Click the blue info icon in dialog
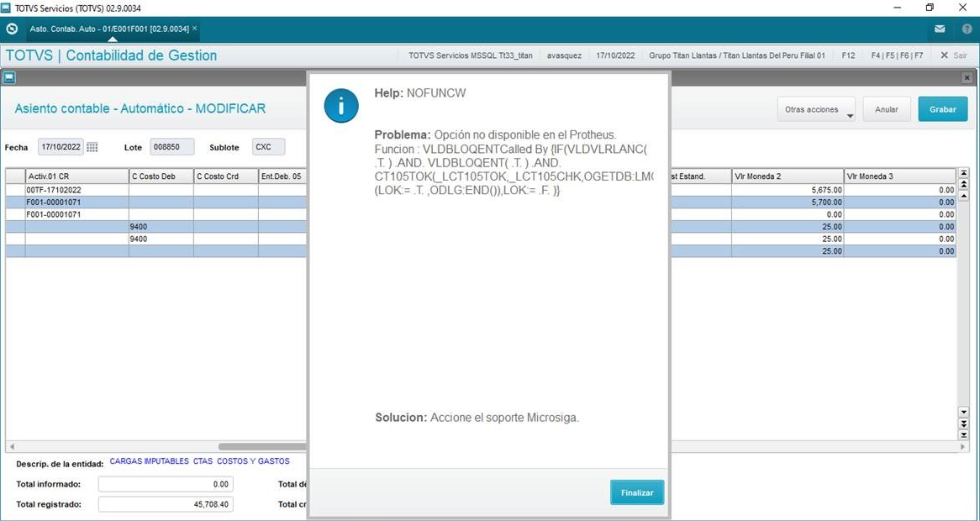The width and height of the screenshot is (980, 521). pyautogui.click(x=340, y=106)
